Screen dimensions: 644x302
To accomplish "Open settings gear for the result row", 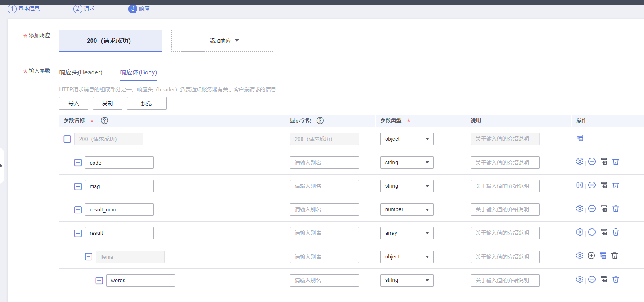I will (x=580, y=232).
